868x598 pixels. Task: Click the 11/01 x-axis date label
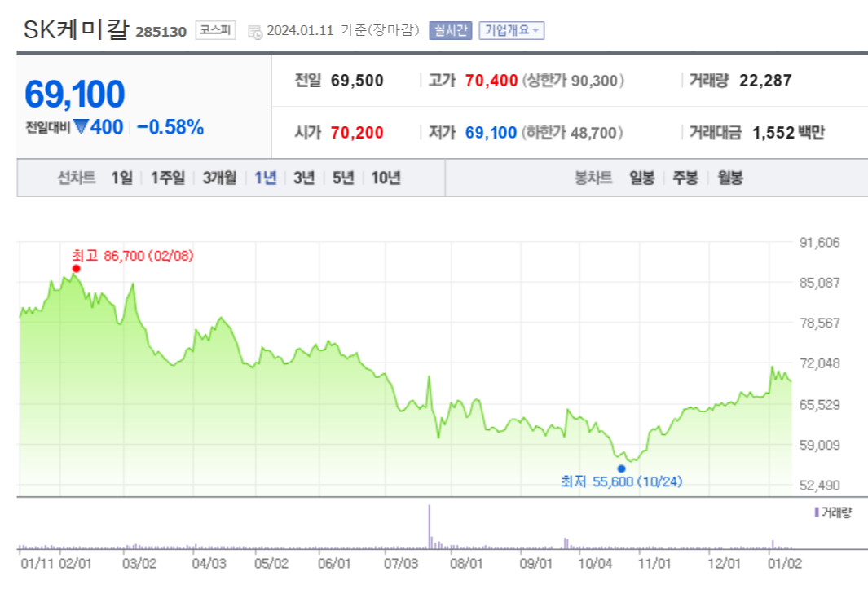[x=654, y=564]
